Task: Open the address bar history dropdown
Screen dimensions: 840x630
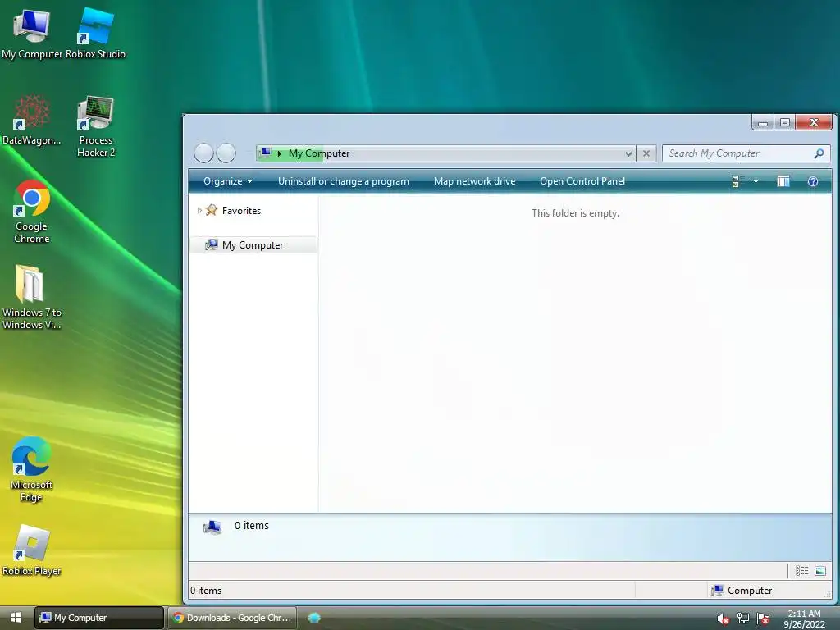Action: (x=628, y=153)
